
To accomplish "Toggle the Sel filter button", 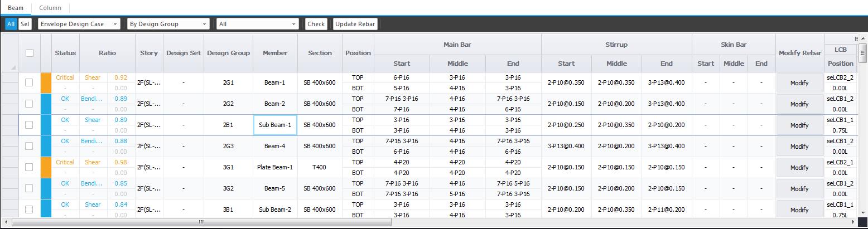I will [25, 24].
